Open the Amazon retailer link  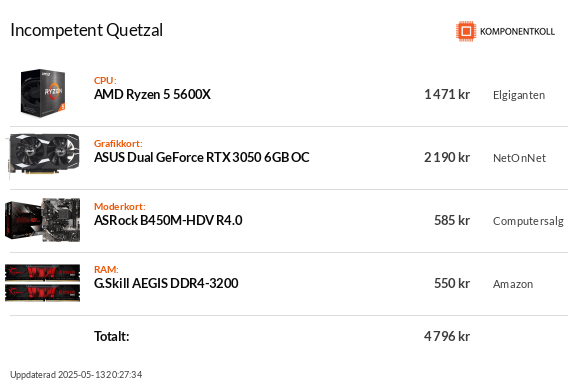(x=513, y=284)
